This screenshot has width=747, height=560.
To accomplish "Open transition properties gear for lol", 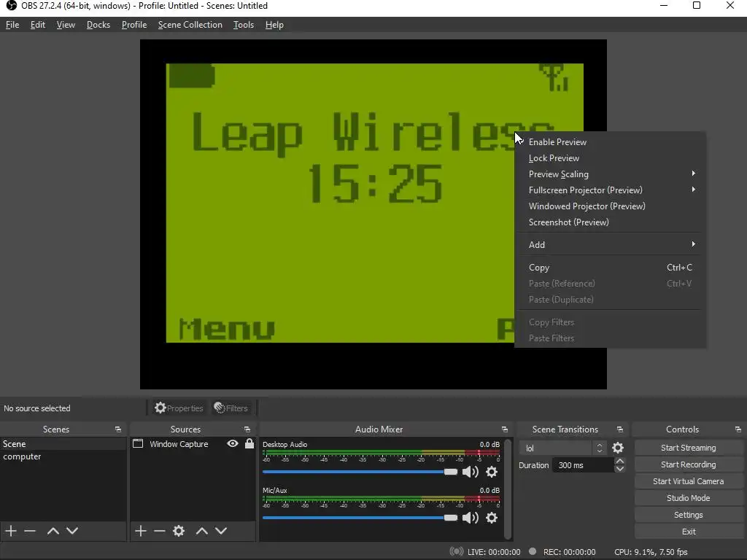I will [618, 448].
